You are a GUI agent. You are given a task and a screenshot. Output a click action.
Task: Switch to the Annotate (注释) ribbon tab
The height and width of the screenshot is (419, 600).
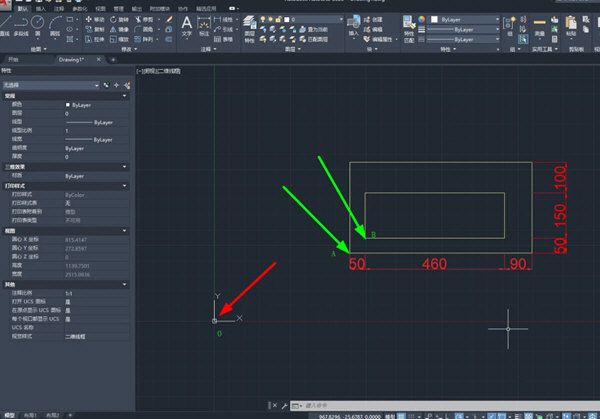[59, 8]
